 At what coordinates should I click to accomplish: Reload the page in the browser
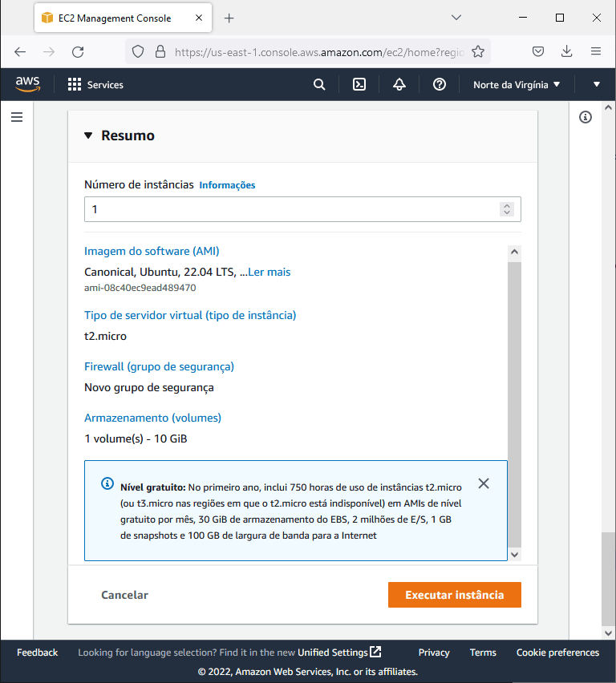[78, 52]
